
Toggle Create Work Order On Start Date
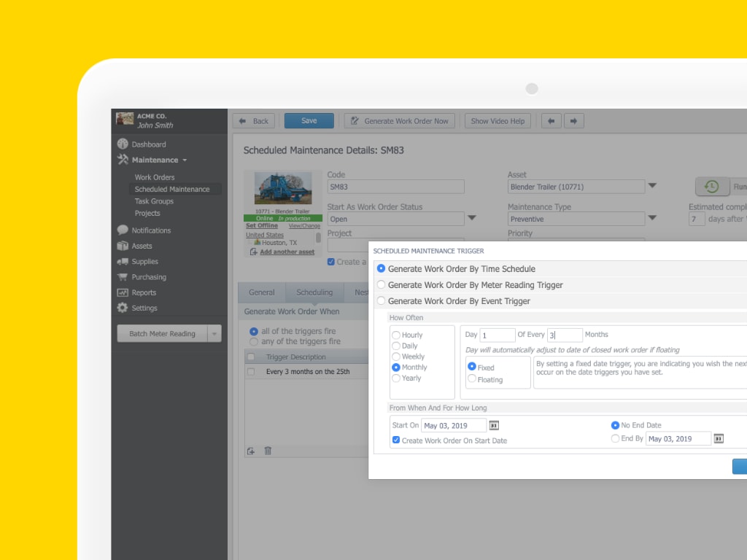click(396, 440)
